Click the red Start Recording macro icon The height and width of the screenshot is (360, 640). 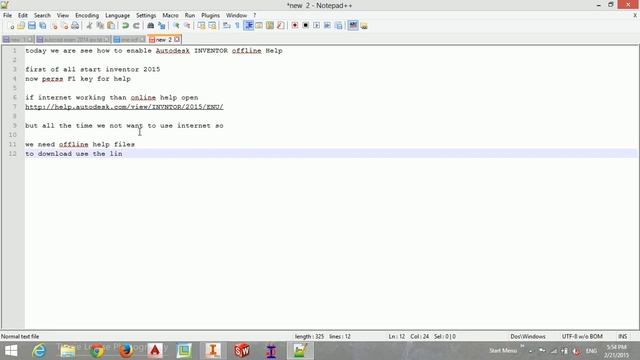click(295, 26)
